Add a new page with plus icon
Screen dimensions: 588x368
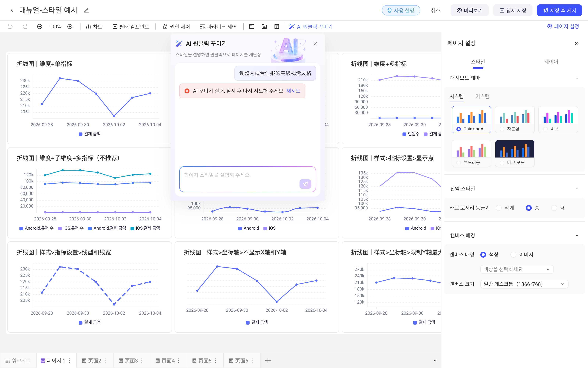click(x=268, y=360)
